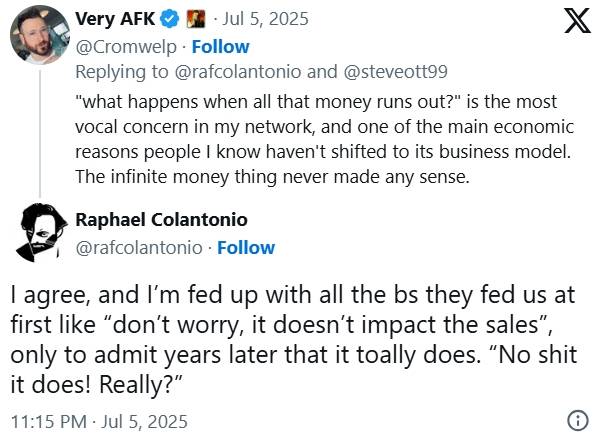Screen dimensions: 609x445
Task: Open @rafcolantonio handle under Raphael's name
Action: click(x=140, y=247)
